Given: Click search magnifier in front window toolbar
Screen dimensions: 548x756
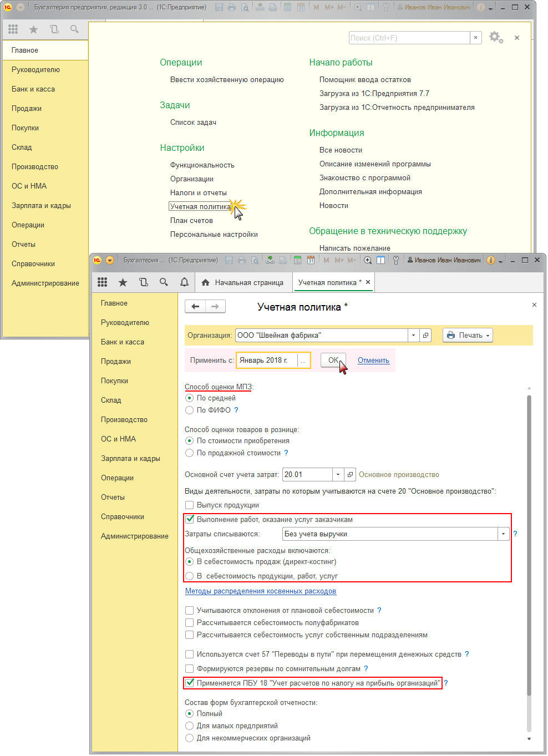Looking at the screenshot, I should click(164, 282).
